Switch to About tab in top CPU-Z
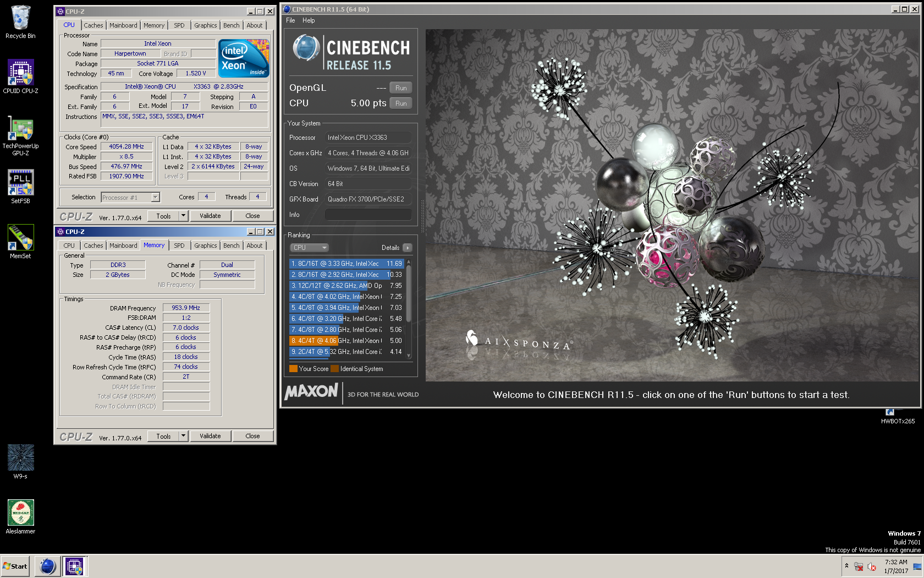The width and height of the screenshot is (924, 578). coord(255,25)
